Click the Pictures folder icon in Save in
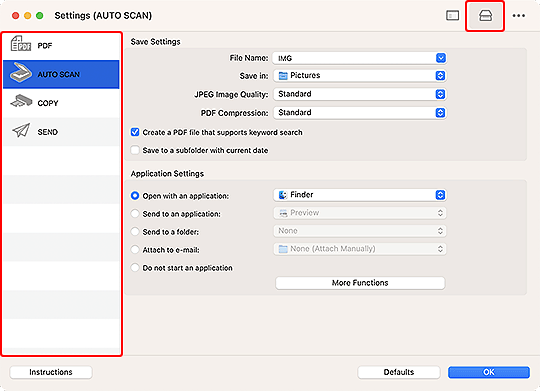540x391 pixels. (x=283, y=76)
